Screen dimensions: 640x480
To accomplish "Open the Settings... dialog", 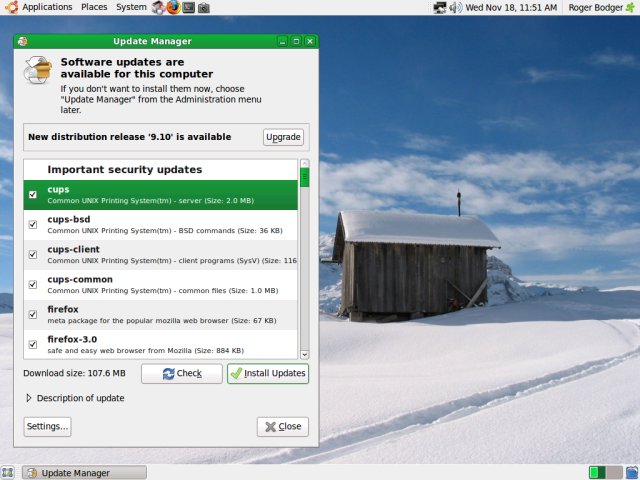I will pos(47,427).
